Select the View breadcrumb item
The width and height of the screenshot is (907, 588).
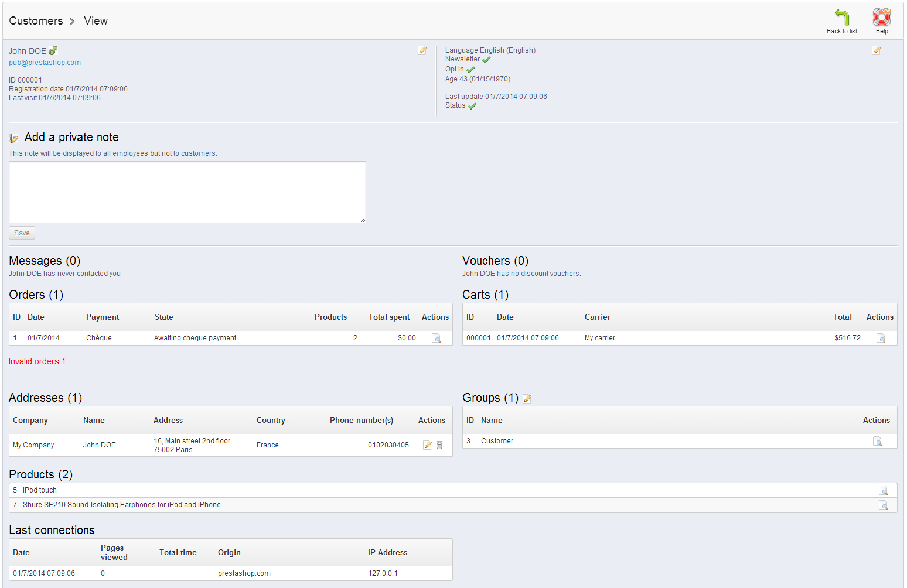(96, 21)
